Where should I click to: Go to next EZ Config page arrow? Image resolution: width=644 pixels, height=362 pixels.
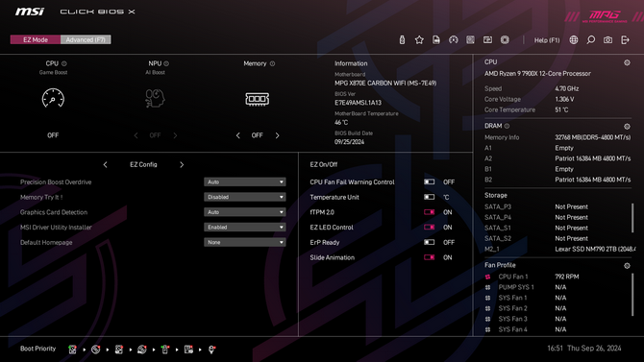point(182,164)
